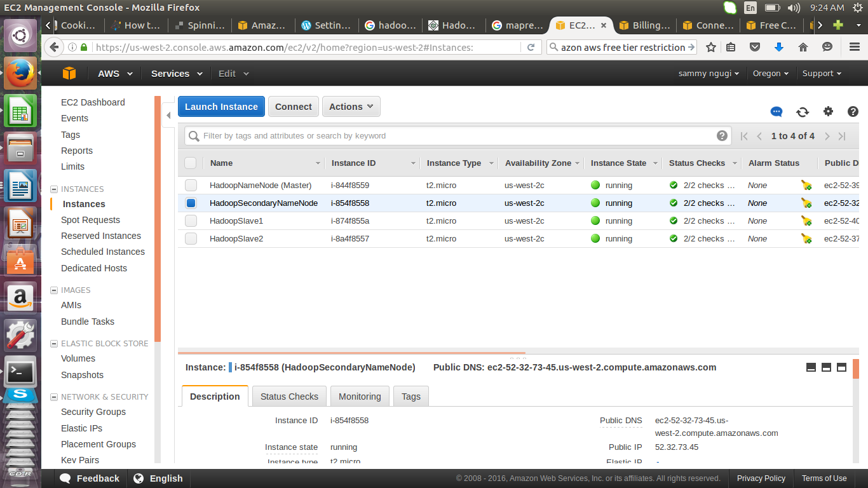
Task: Click the instance filter search field
Action: [458, 135]
